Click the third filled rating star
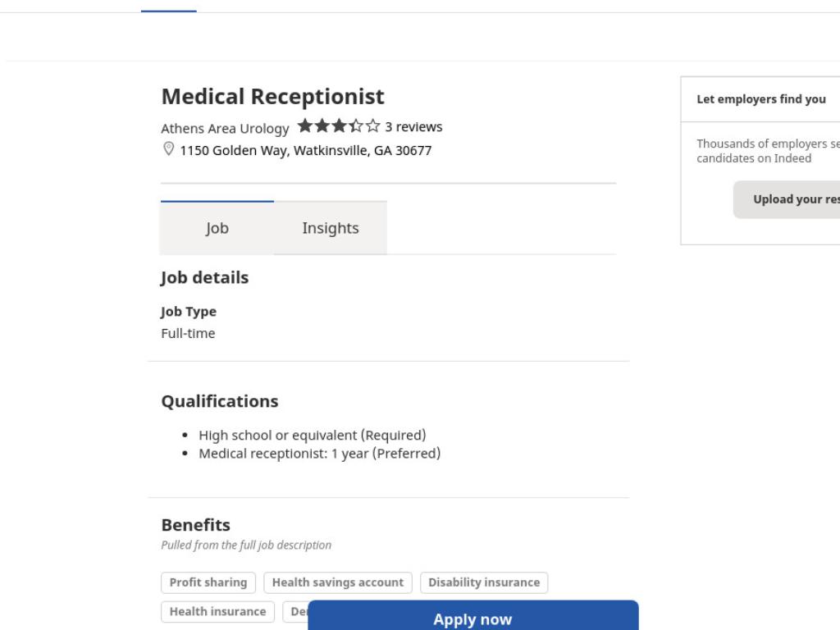This screenshot has width=840, height=630. pos(339,126)
